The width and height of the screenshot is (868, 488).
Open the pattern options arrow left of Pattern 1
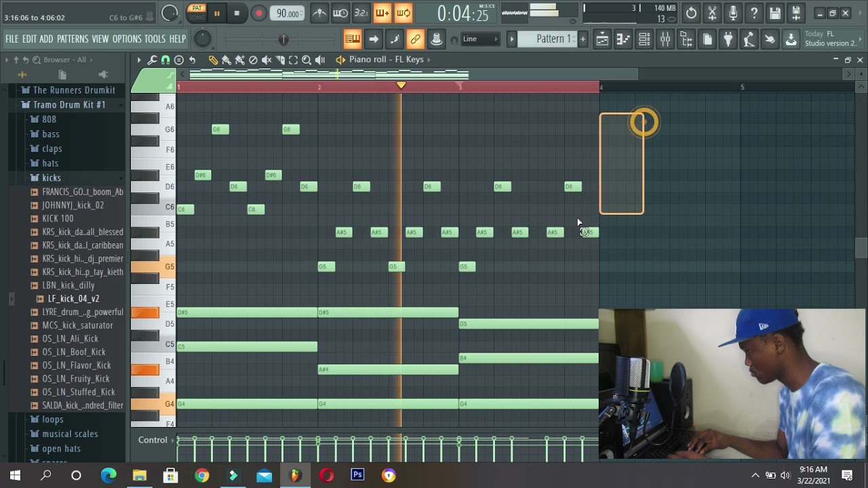click(x=512, y=39)
